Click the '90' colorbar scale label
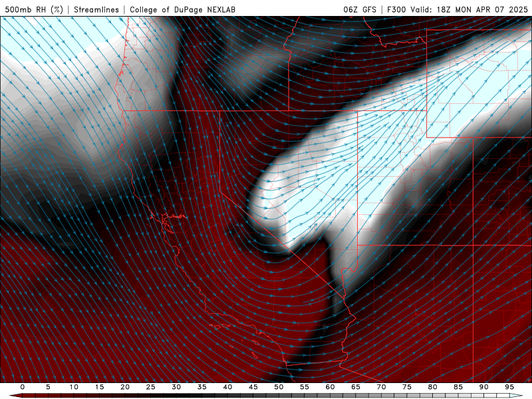The width and height of the screenshot is (532, 399). coord(484,387)
